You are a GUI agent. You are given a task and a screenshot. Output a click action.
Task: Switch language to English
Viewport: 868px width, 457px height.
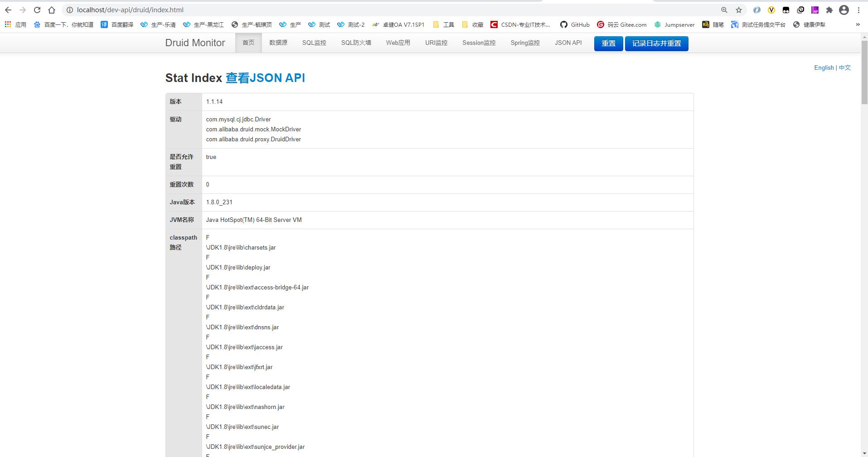coord(824,67)
